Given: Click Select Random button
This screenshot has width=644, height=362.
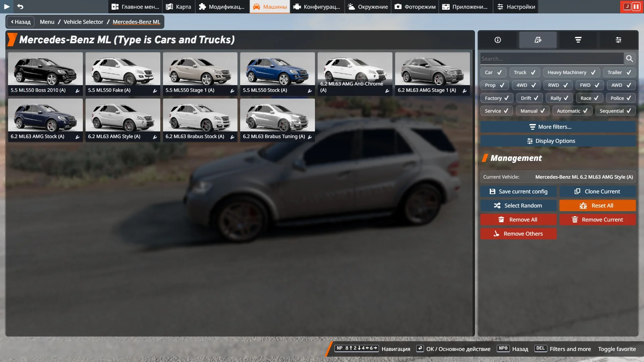Looking at the screenshot, I should pyautogui.click(x=518, y=205).
